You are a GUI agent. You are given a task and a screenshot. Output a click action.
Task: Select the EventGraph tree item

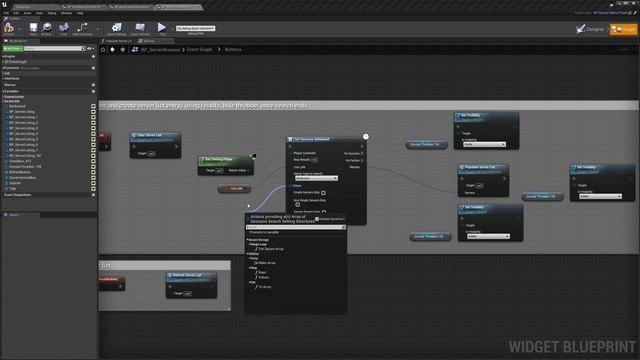click(x=18, y=62)
